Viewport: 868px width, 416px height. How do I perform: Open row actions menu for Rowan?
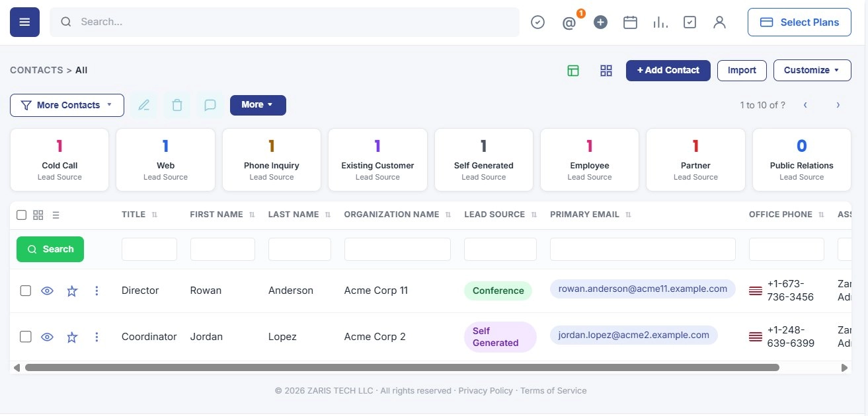pos(97,291)
